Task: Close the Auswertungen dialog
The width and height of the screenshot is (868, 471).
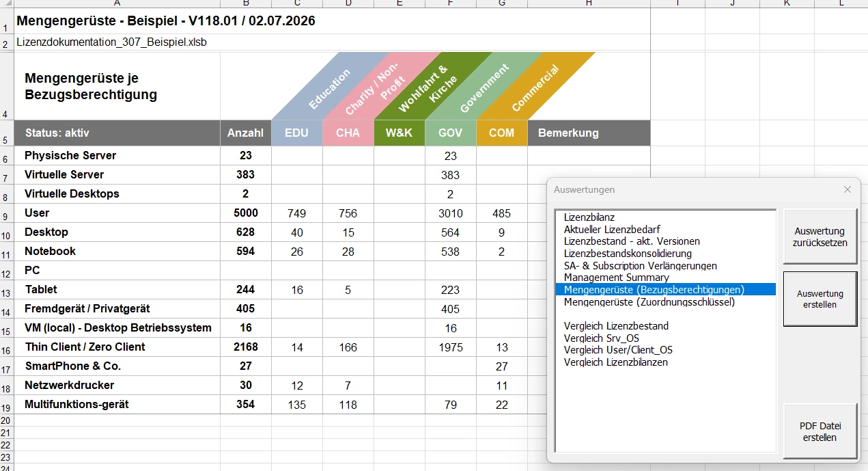Action: pyautogui.click(x=848, y=189)
